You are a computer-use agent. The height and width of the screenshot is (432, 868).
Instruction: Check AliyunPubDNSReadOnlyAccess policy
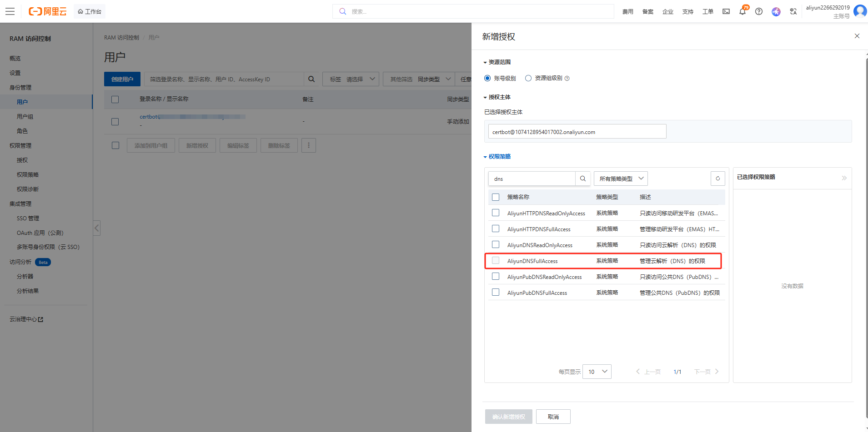[x=496, y=276]
